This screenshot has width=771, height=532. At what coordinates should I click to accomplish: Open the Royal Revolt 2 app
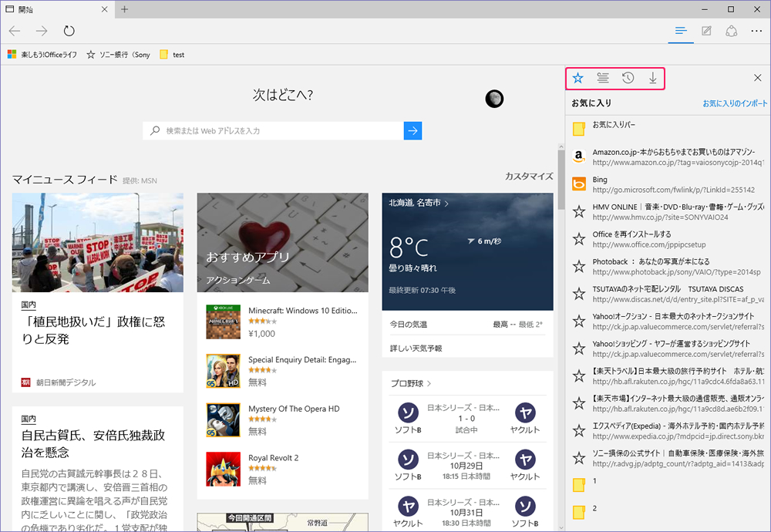tap(283, 469)
